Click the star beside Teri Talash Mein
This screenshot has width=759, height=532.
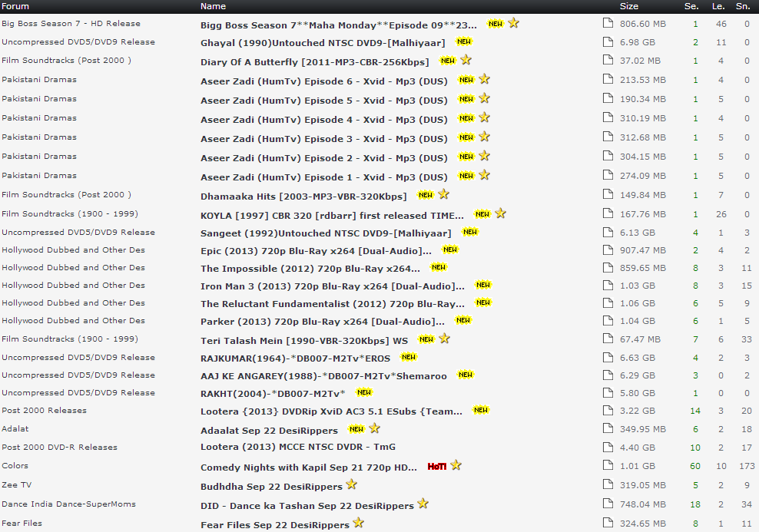pos(444,339)
